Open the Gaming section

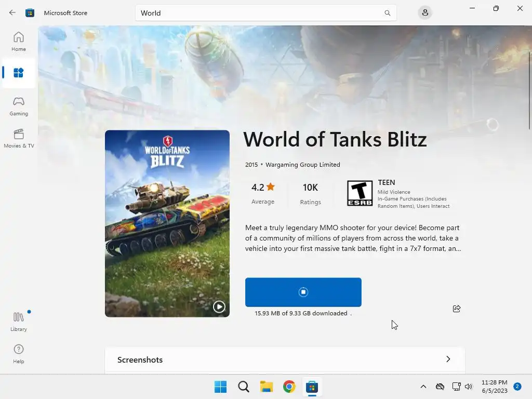click(19, 106)
